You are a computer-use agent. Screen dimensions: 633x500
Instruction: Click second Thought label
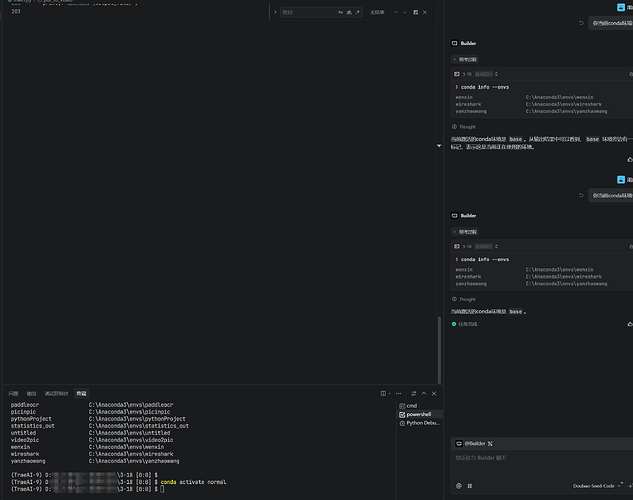click(x=467, y=299)
